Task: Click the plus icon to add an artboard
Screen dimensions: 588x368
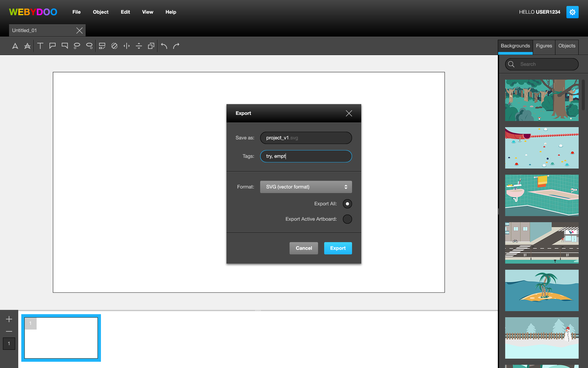Action: coord(9,319)
